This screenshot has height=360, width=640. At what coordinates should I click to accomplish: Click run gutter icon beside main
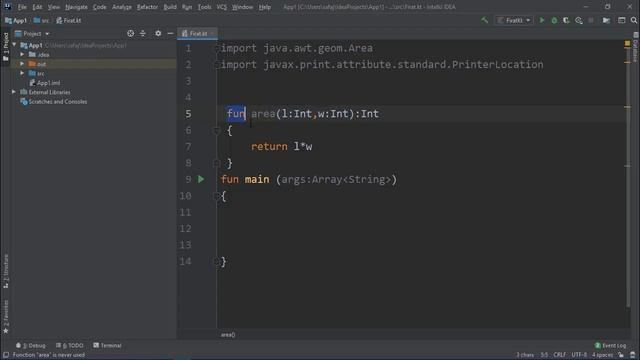pos(201,179)
